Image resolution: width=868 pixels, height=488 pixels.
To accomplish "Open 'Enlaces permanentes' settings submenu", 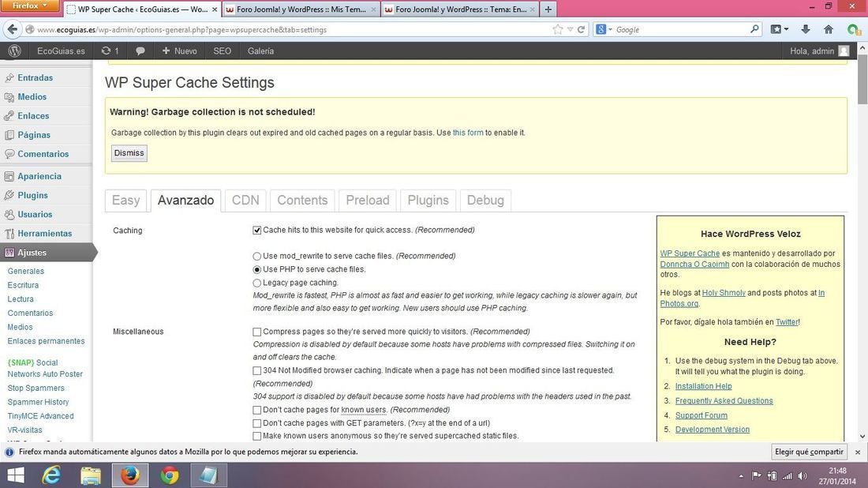I will point(46,341).
